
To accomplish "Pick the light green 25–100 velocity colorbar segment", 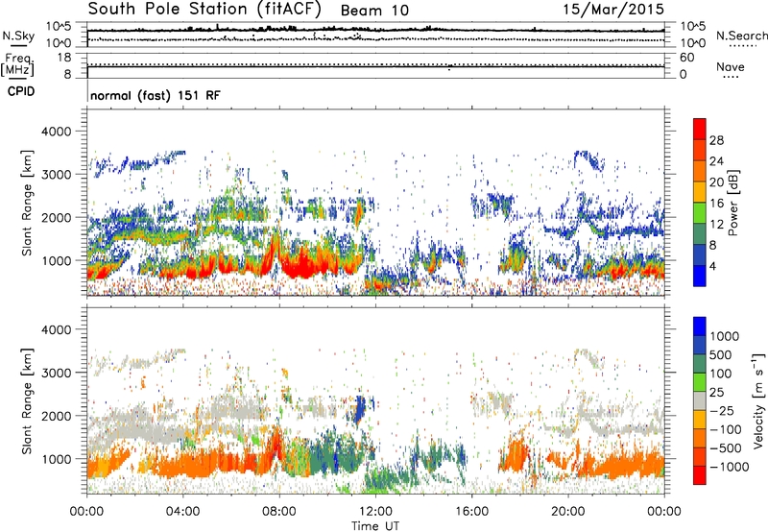I will 700,382.
